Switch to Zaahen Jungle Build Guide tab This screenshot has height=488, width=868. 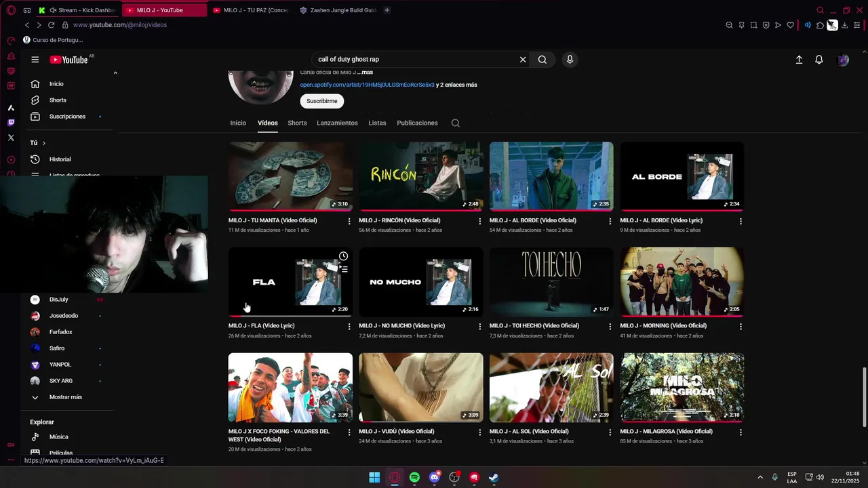point(338,10)
